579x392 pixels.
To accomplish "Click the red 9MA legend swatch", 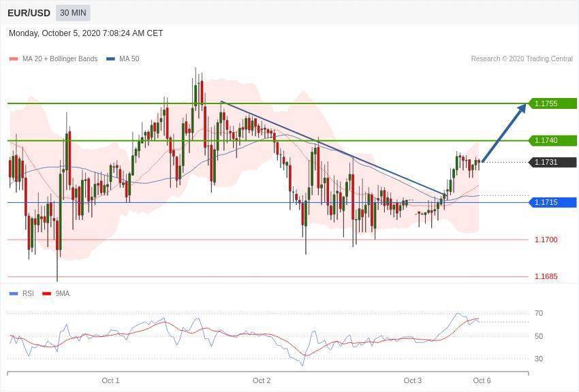I will pos(46,293).
